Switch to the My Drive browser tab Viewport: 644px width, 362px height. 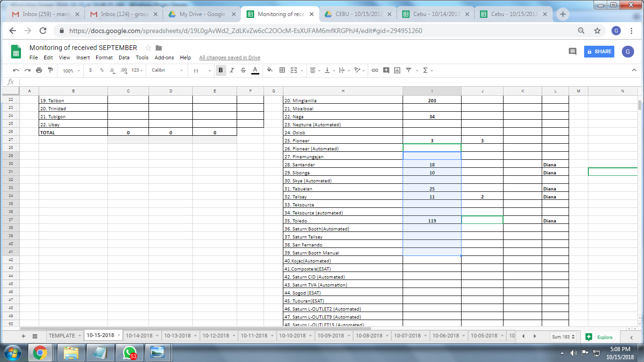coord(202,14)
